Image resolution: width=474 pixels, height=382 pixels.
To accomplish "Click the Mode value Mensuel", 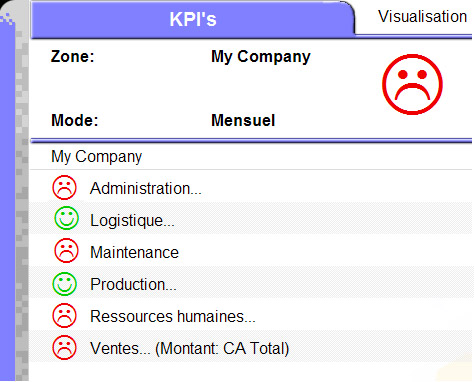I will tap(243, 120).
